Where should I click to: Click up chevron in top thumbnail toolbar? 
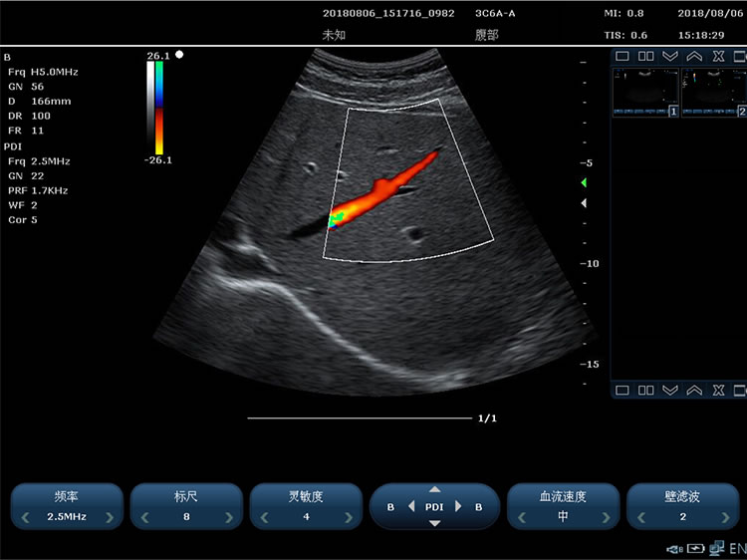coord(694,57)
